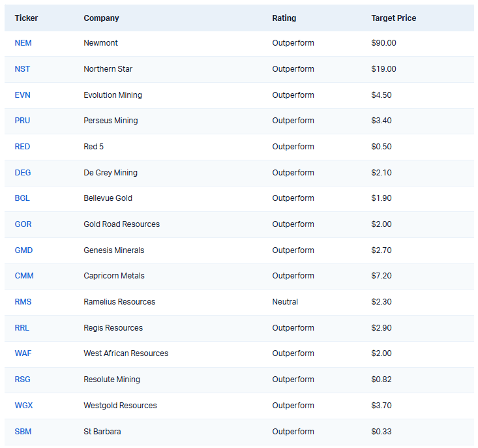Open EVN ticker page

coord(23,95)
